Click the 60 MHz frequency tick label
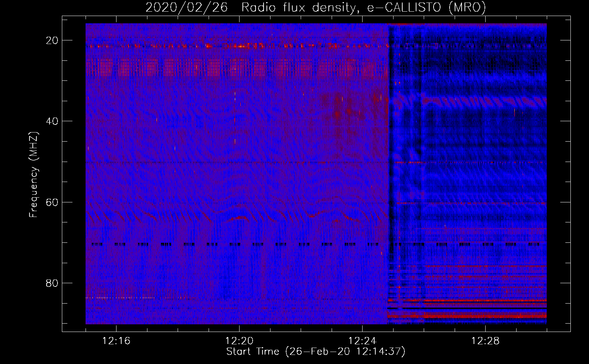The width and height of the screenshot is (589, 364). tap(52, 202)
